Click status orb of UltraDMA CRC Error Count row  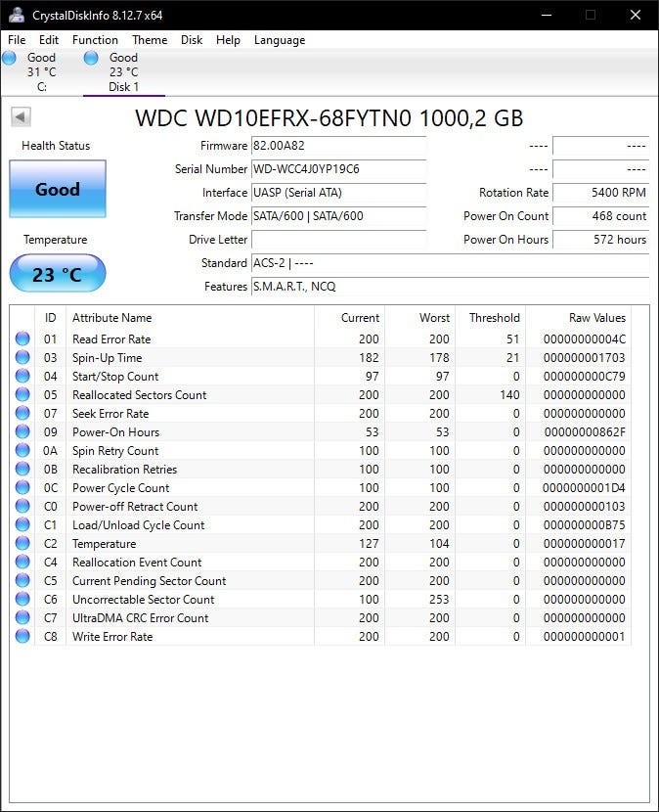(x=22, y=617)
